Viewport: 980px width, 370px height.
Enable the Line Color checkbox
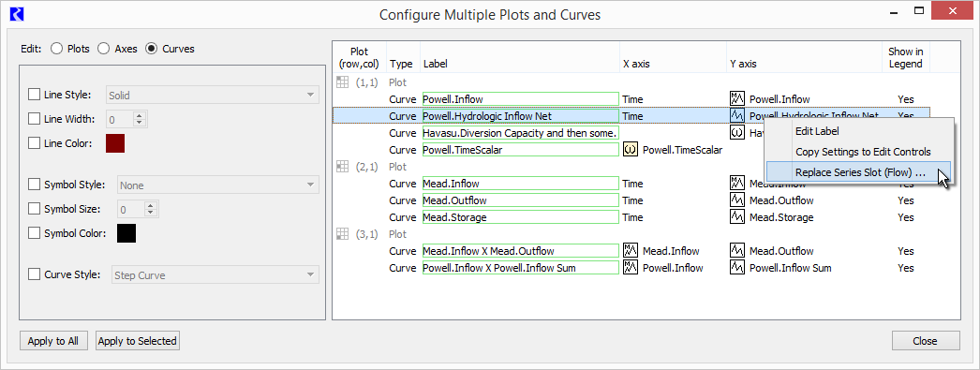pyautogui.click(x=34, y=143)
